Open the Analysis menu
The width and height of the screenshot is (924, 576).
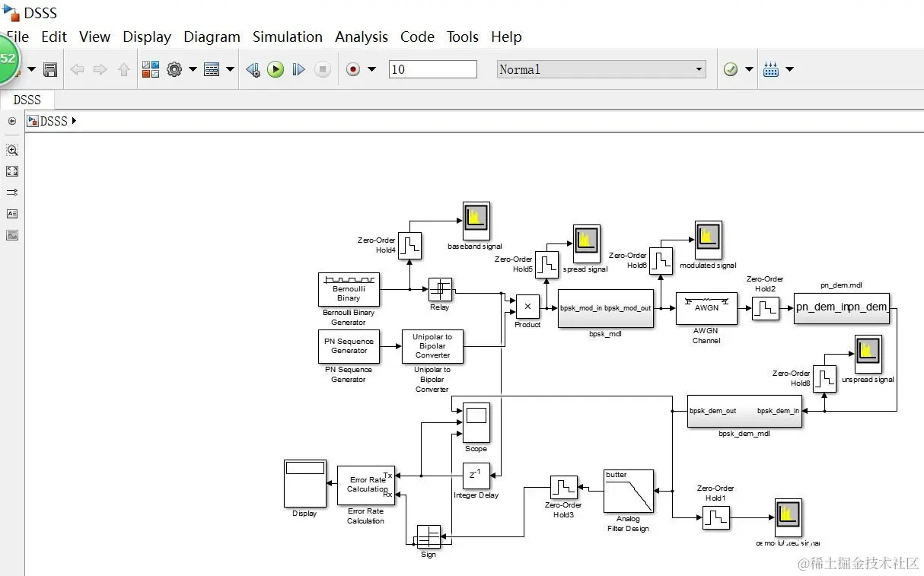pyautogui.click(x=362, y=37)
